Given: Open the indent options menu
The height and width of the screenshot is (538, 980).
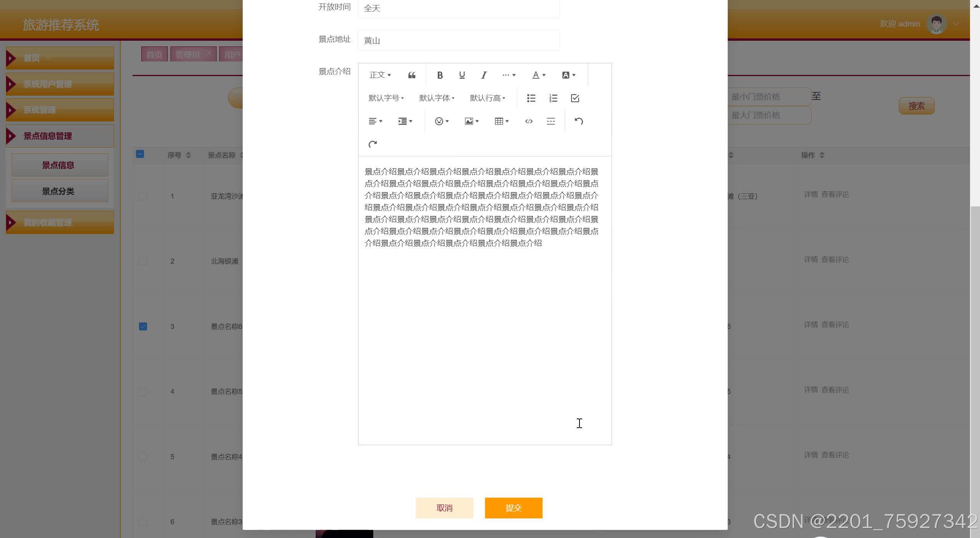Looking at the screenshot, I should [x=405, y=121].
